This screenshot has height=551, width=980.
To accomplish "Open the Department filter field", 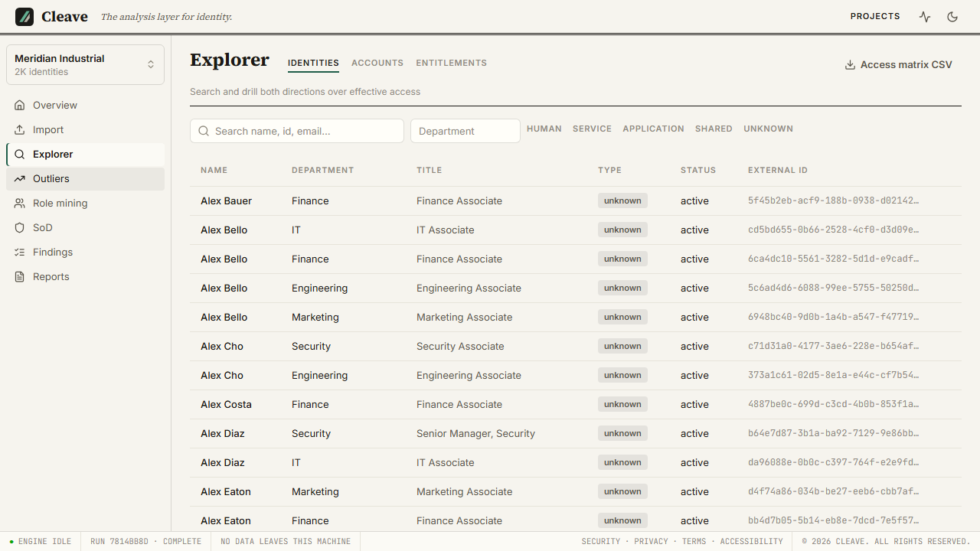I will 465,131.
